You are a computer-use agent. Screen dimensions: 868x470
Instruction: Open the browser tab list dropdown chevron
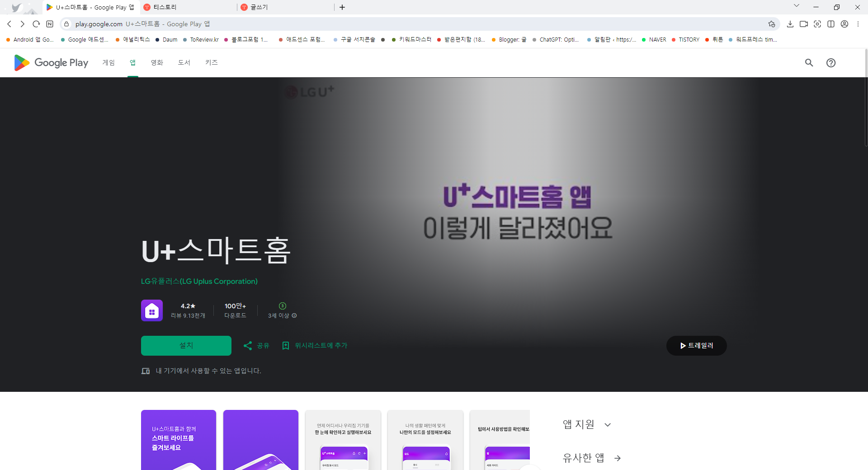coord(796,6)
